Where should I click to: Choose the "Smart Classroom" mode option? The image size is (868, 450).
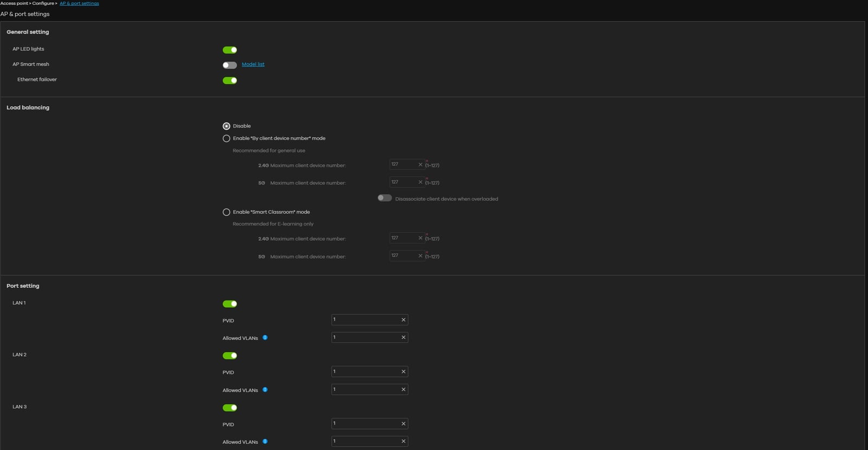226,212
